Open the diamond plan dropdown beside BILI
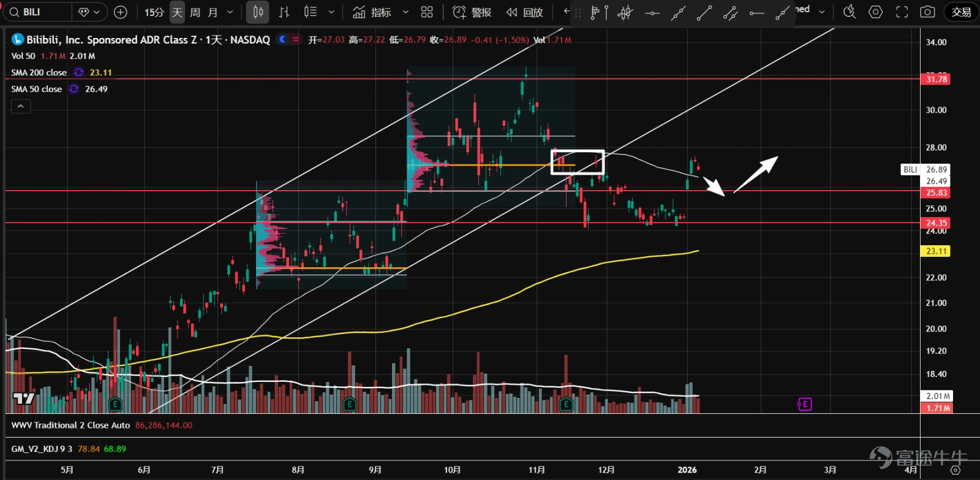This screenshot has width=980, height=480. pos(89,12)
